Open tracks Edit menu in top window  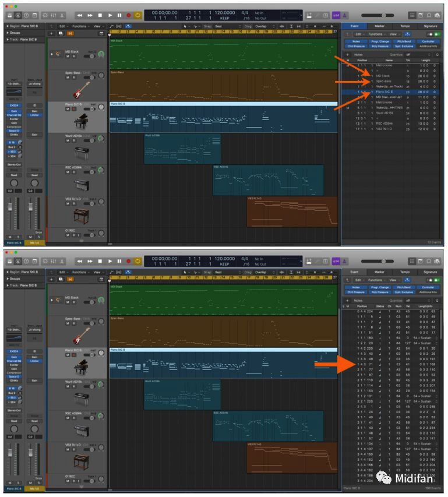tap(63, 26)
